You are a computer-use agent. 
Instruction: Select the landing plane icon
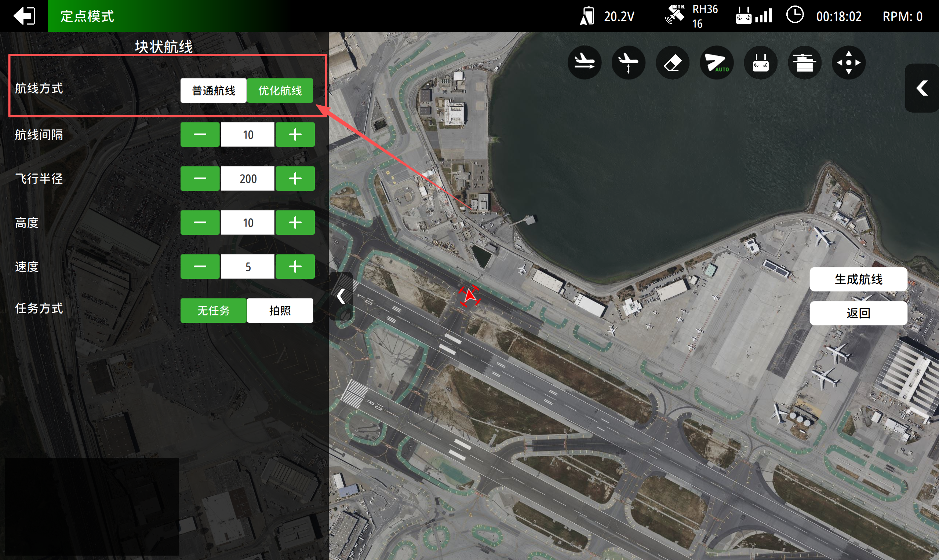coord(584,63)
